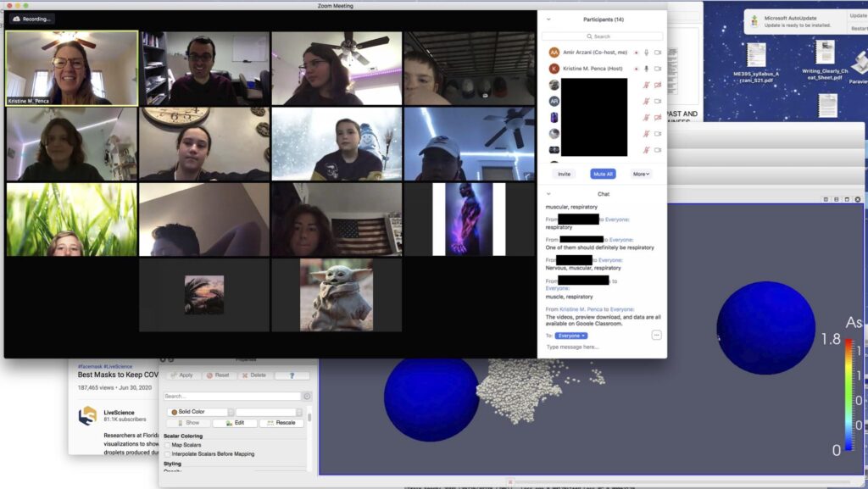Open Microsoft AutoUpdate notification icon
This screenshot has width=868, height=489.
point(754,21)
